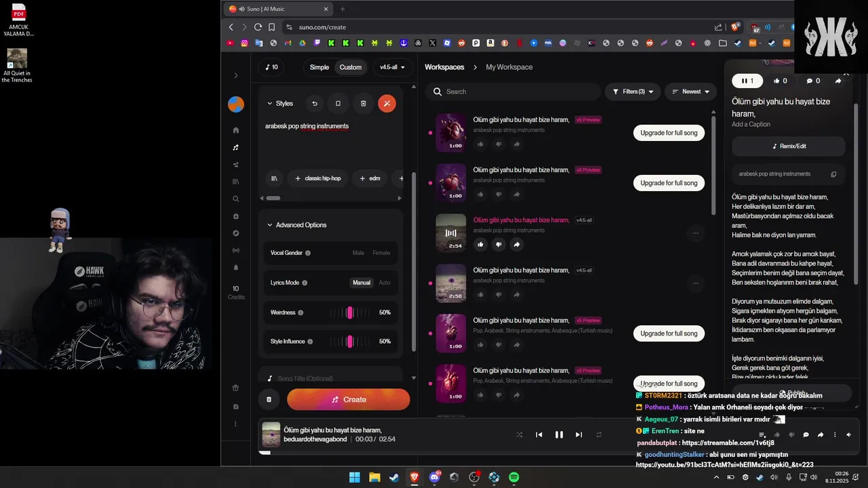Viewport: 868px width, 488px height.
Task: Open comments in right panel header
Action: point(813,81)
